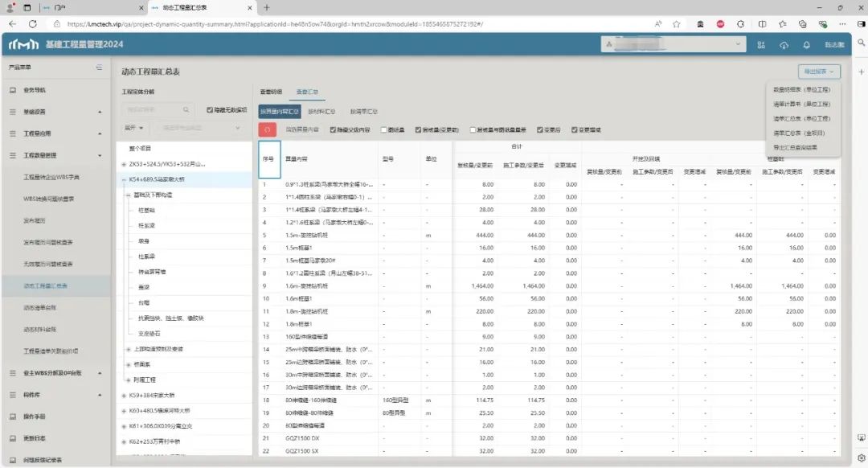The height and width of the screenshot is (468, 868).
Task: Open browser sidebar search icon
Action: (x=862, y=42)
